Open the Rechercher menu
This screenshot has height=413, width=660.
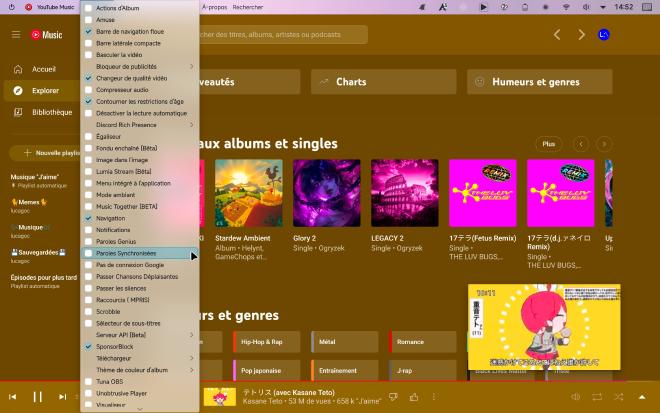[x=248, y=7]
